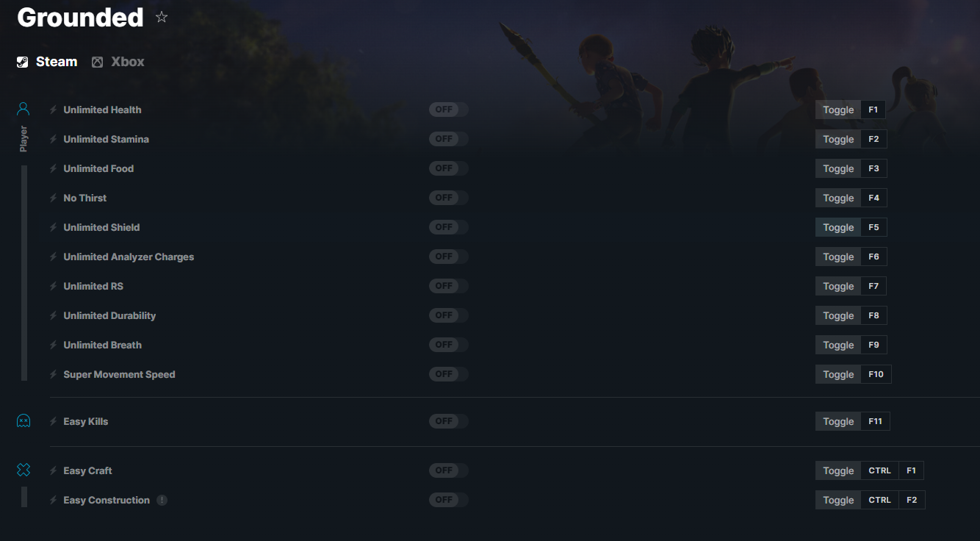The width and height of the screenshot is (980, 541).
Task: Click Toggle button next to Easy Craft
Action: click(x=838, y=470)
